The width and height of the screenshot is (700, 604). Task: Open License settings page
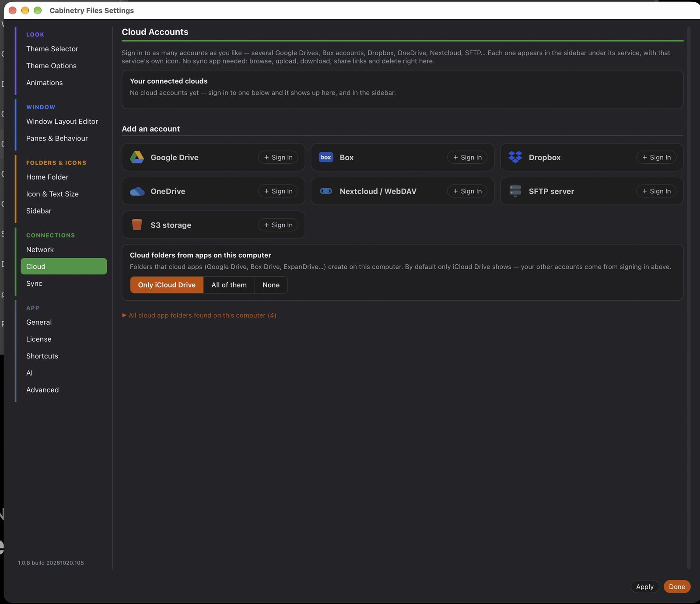(64, 339)
